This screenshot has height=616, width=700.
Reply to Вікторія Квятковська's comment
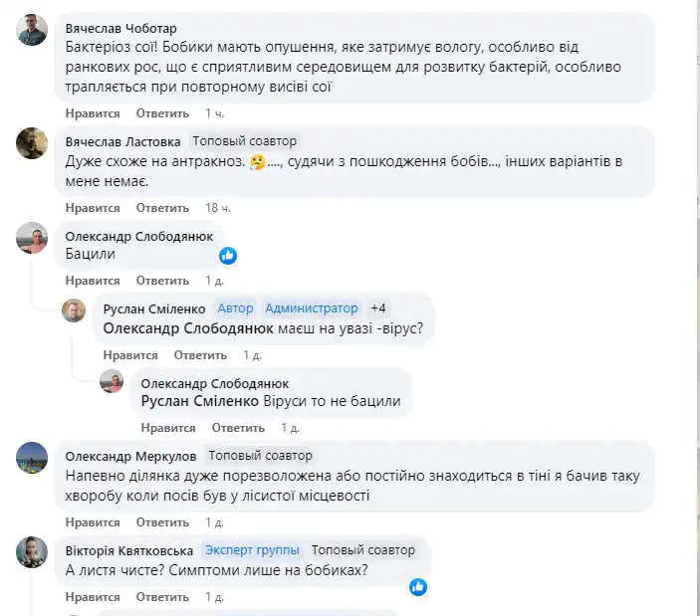point(162,597)
